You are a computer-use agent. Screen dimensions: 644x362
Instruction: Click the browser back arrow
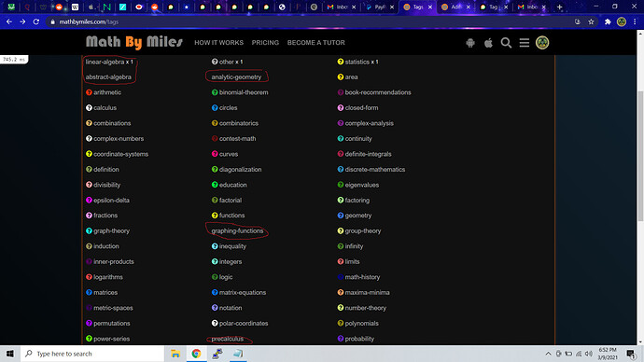tap(9, 21)
